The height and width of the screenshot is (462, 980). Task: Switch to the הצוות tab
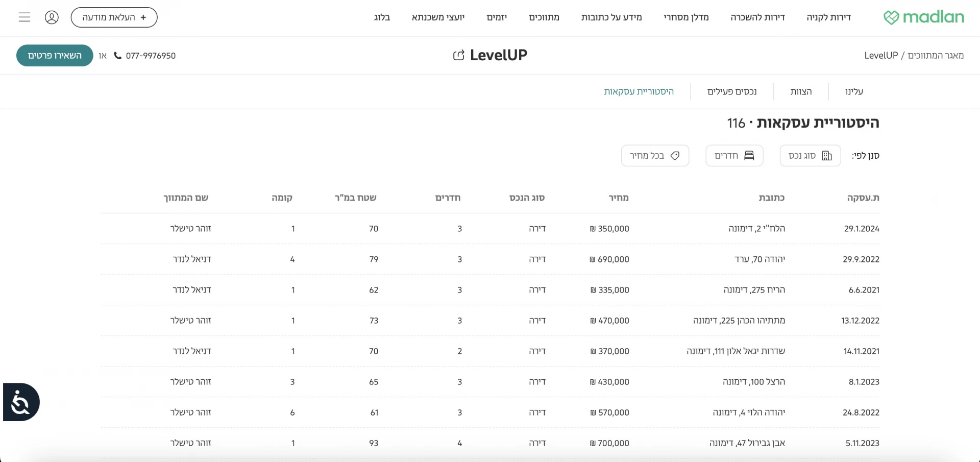pos(801,92)
